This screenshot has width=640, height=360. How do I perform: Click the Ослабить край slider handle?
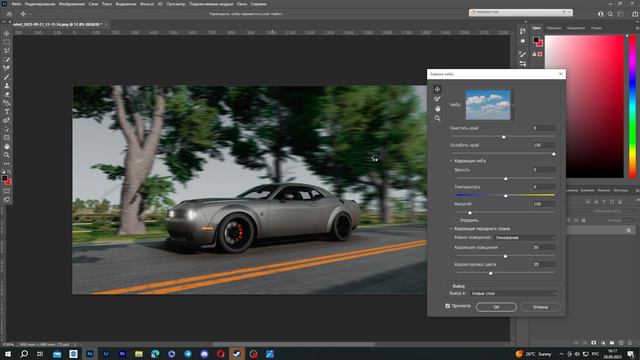(554, 154)
